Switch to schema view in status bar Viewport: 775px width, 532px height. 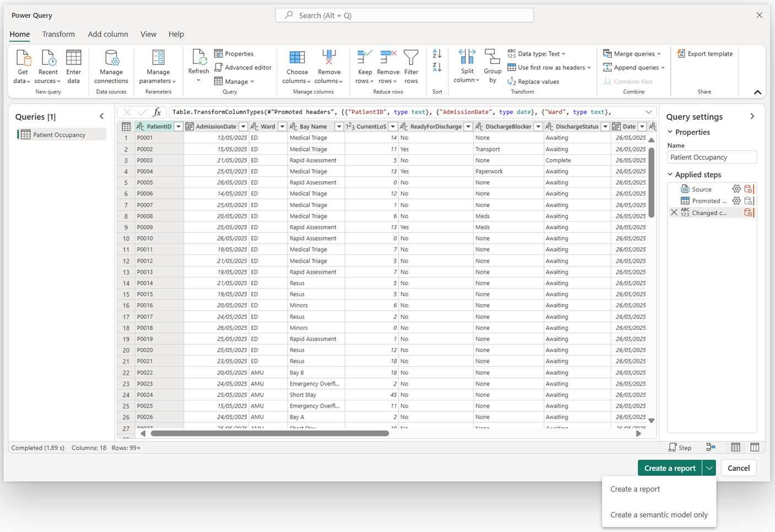(755, 447)
